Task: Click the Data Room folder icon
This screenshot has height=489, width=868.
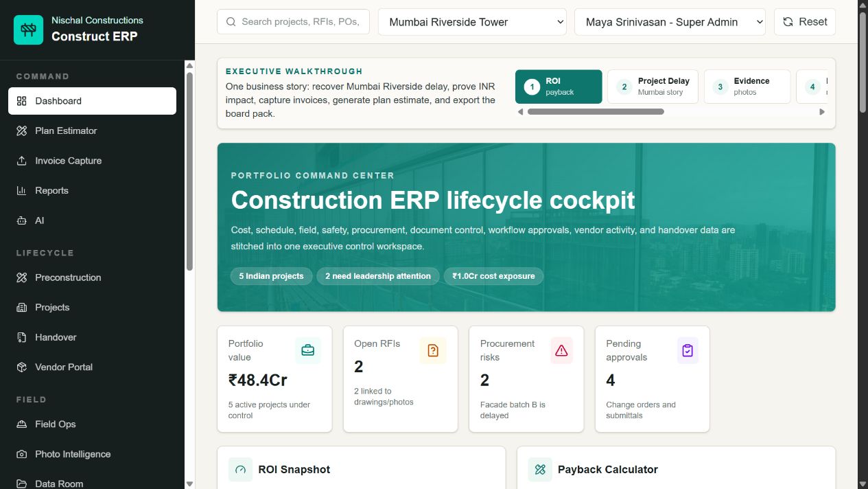Action: point(21,484)
